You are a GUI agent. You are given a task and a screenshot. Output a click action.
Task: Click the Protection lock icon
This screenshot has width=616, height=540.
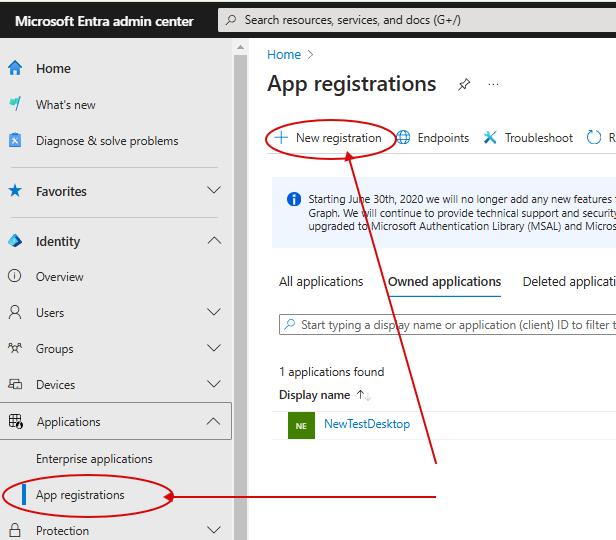click(x=15, y=530)
